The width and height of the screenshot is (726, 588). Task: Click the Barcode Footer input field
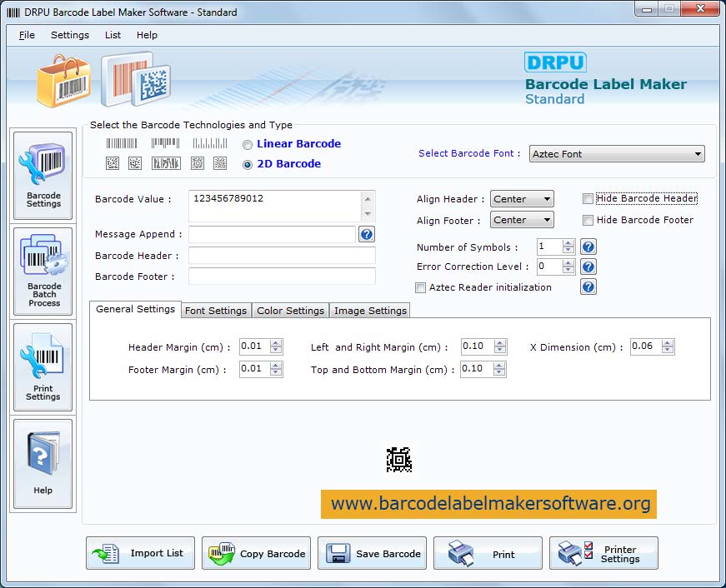(282, 277)
